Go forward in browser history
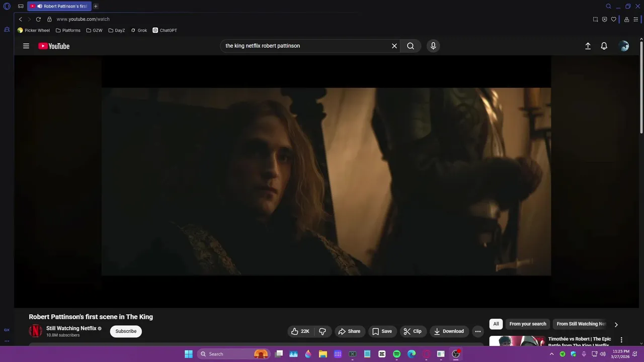 pos(29,19)
